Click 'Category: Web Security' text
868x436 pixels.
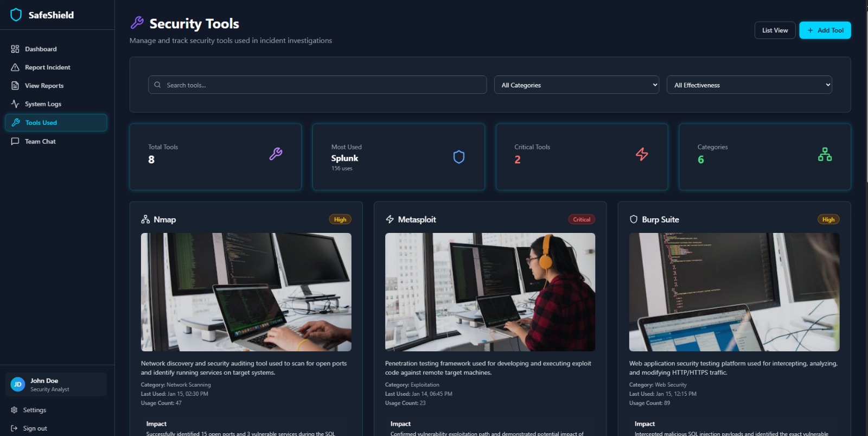(x=658, y=384)
